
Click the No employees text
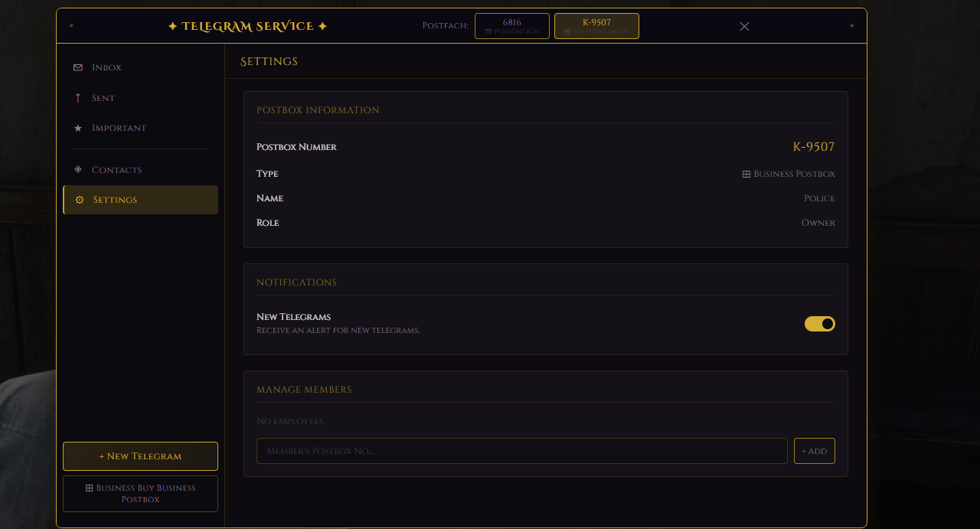tap(290, 422)
